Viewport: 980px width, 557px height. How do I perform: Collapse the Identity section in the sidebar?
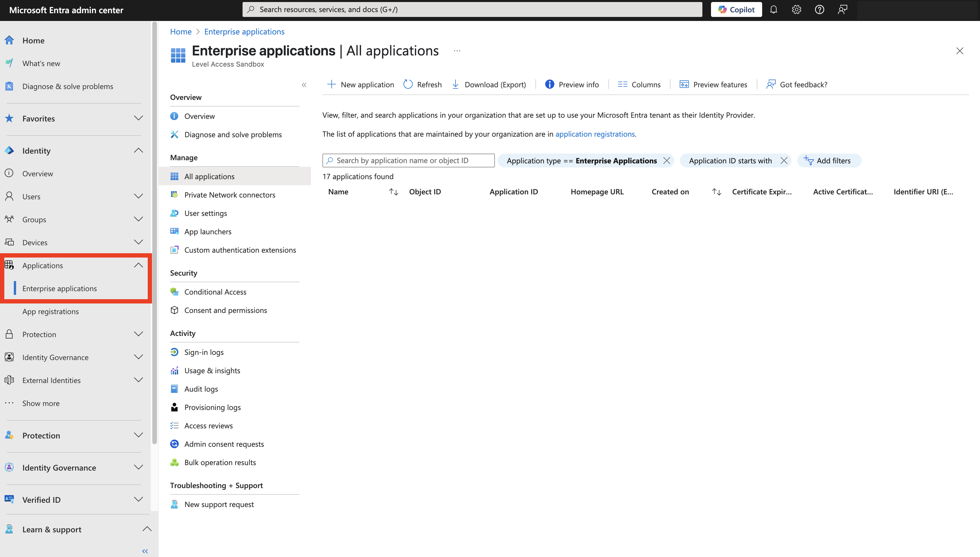click(x=138, y=150)
